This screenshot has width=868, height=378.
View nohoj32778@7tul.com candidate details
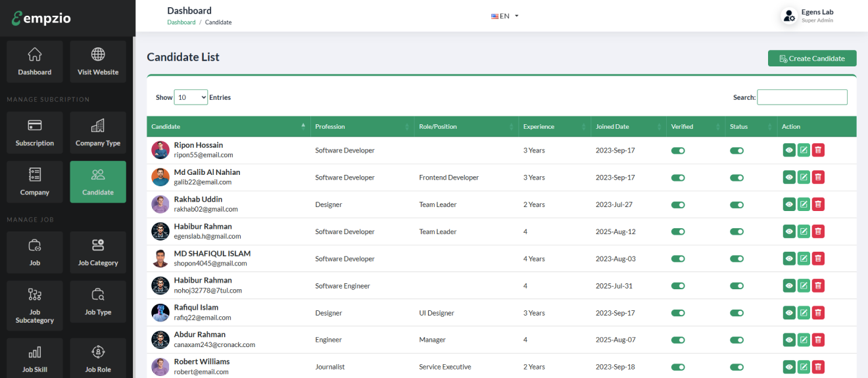(x=789, y=286)
